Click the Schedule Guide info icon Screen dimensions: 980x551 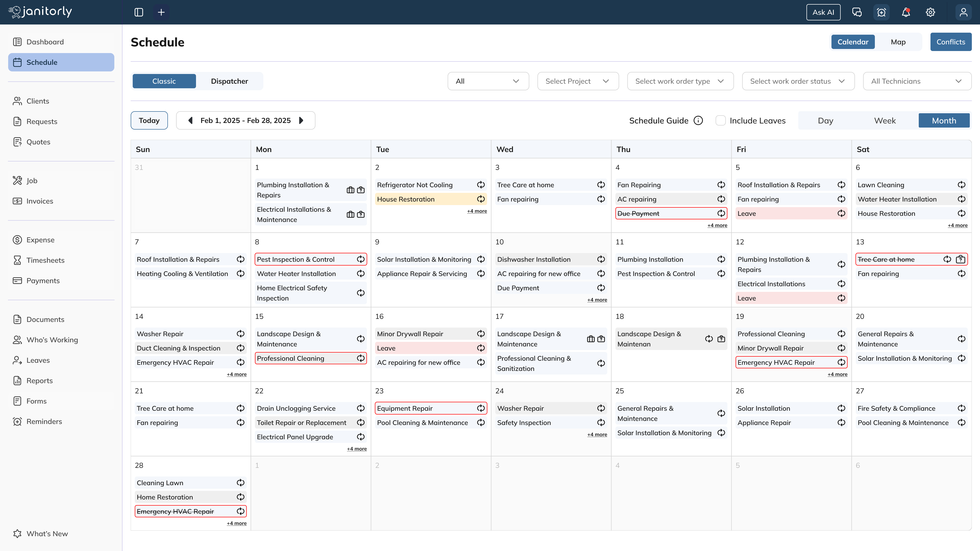[698, 121]
